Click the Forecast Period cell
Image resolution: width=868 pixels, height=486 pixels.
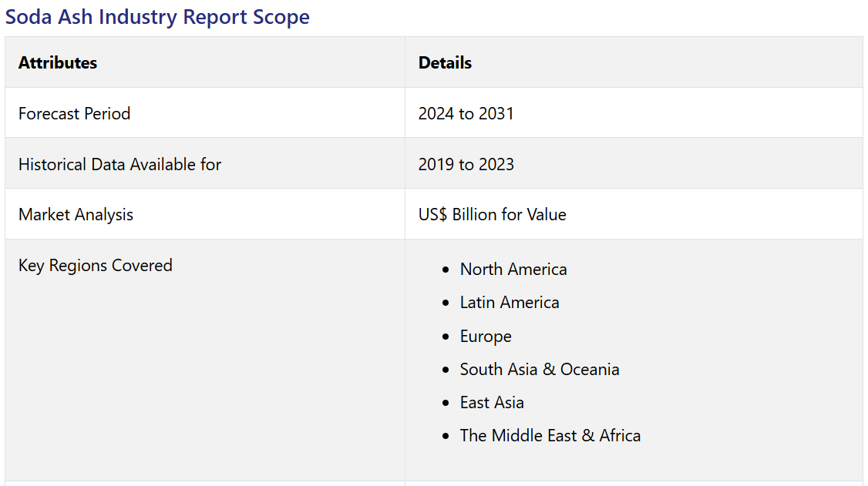[74, 113]
